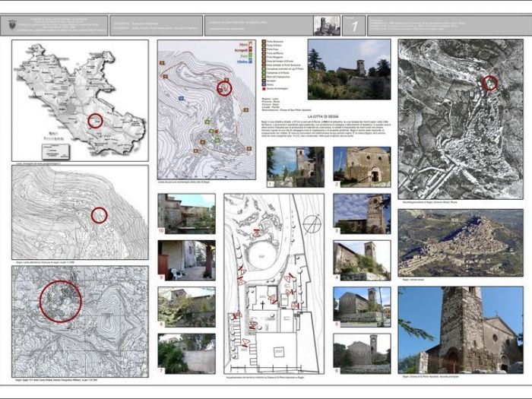Open photo number 1 of the church

tap(296, 167)
